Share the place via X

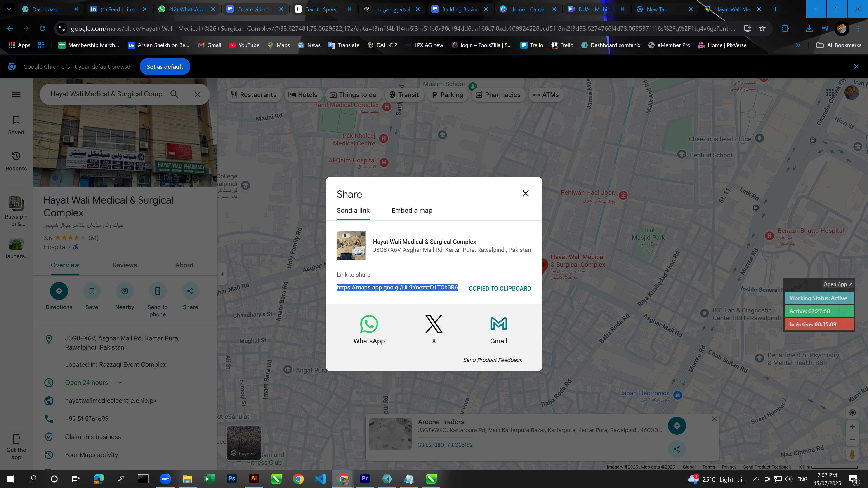coord(434,329)
